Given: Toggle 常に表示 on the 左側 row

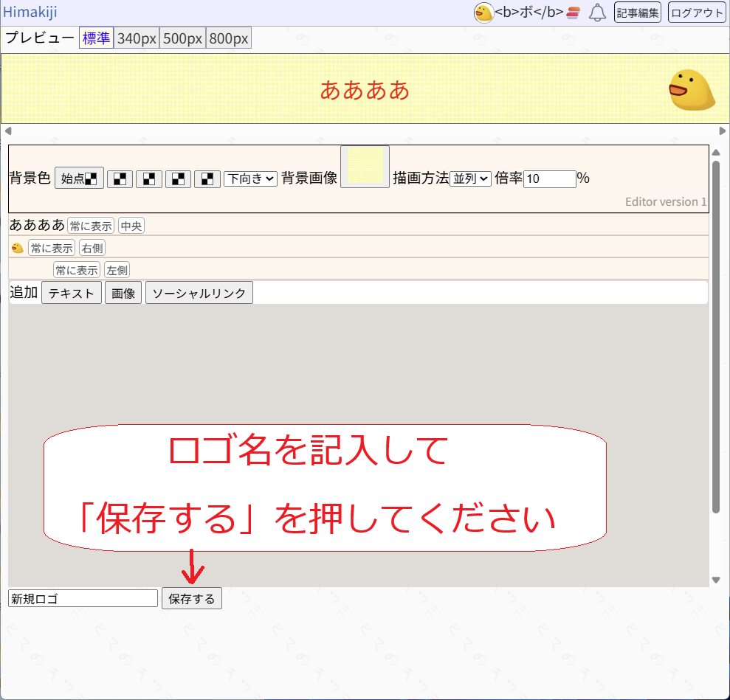Looking at the screenshot, I should pyautogui.click(x=77, y=270).
